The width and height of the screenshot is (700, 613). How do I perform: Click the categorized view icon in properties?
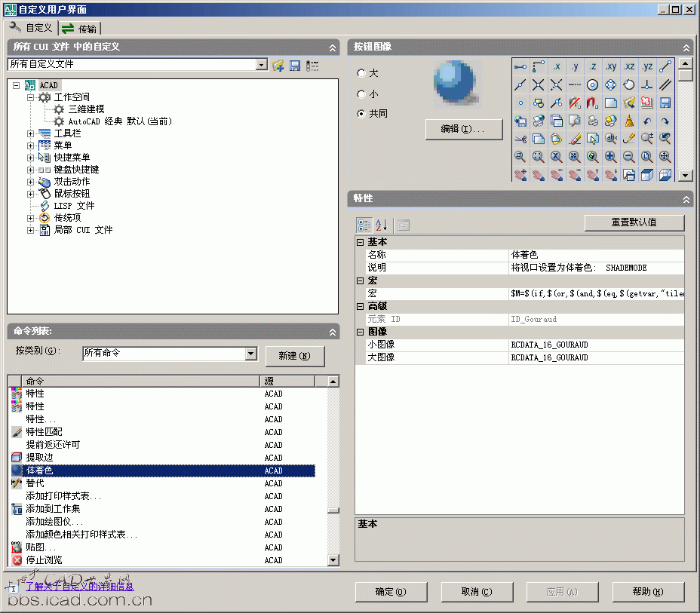pos(364,225)
